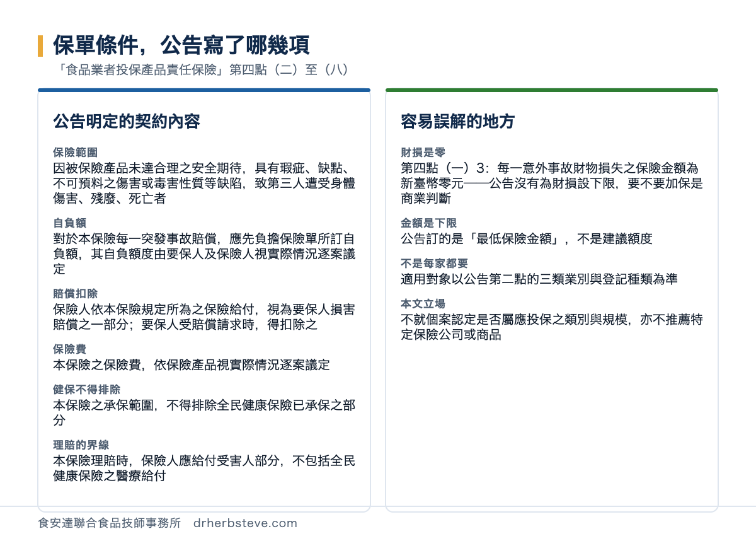Screen dimensions: 756x541
Task: Click the label 財損是零
Action: 423,153
